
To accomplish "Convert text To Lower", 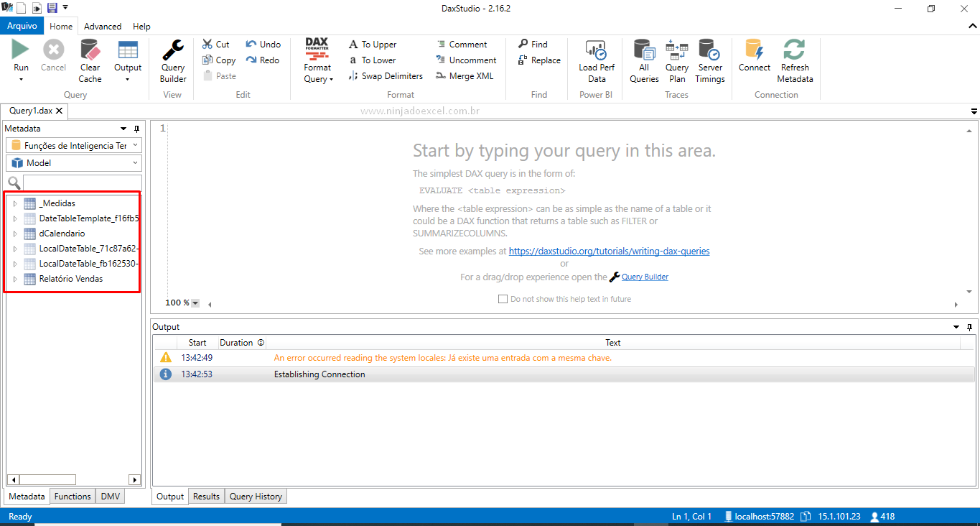I will (373, 60).
